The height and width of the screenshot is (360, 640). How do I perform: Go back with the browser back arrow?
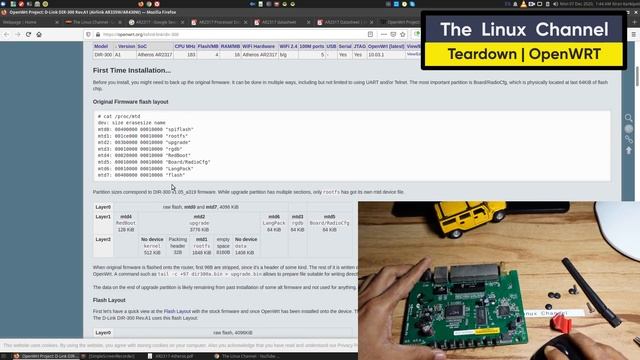point(7,35)
